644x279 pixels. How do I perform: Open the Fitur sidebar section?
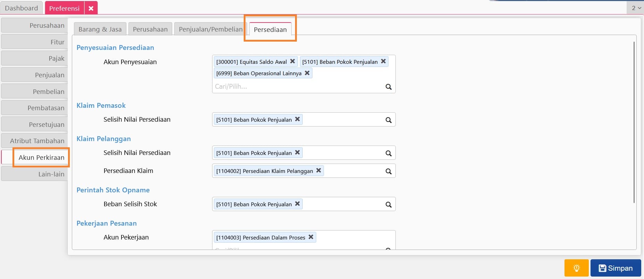[x=34, y=42]
